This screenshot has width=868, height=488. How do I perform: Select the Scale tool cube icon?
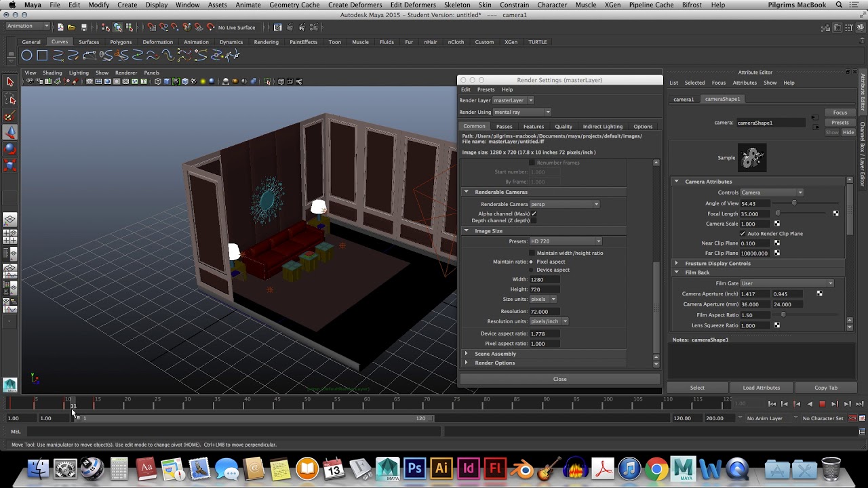[10, 165]
